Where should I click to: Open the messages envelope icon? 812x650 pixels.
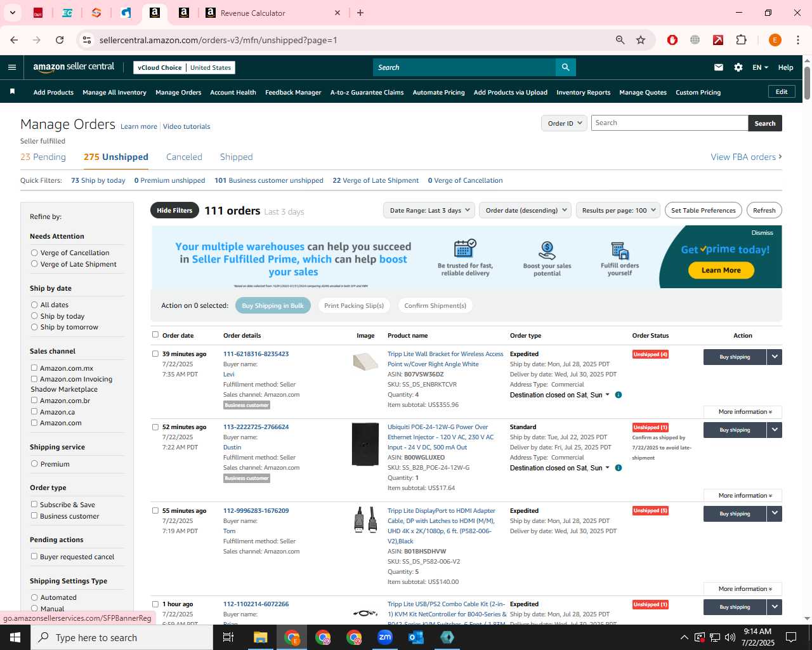pos(719,67)
